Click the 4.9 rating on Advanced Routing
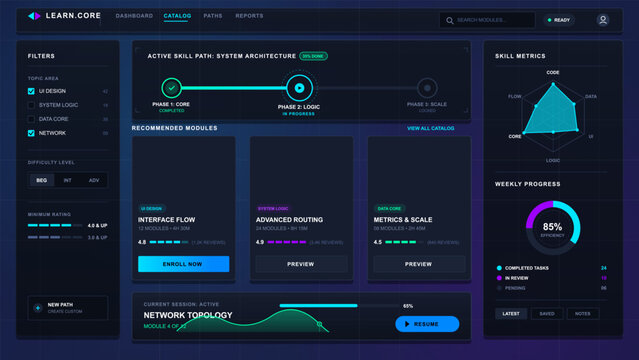The height and width of the screenshot is (360, 639). (260, 242)
